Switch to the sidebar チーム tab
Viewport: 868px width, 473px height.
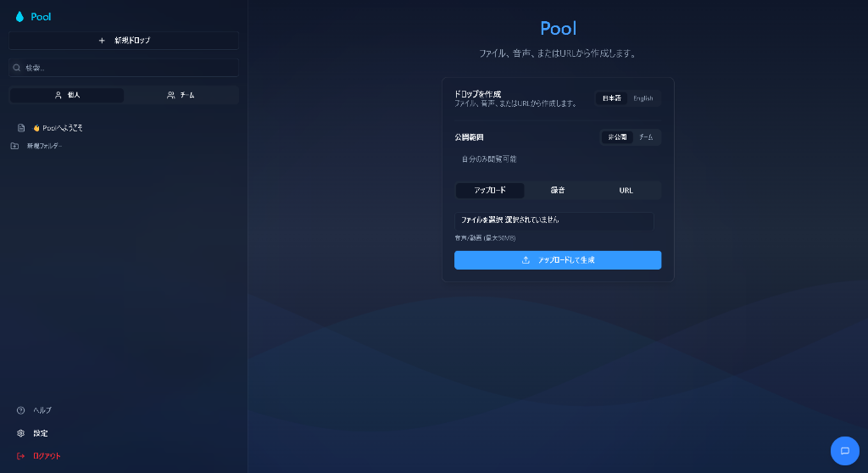click(x=181, y=95)
